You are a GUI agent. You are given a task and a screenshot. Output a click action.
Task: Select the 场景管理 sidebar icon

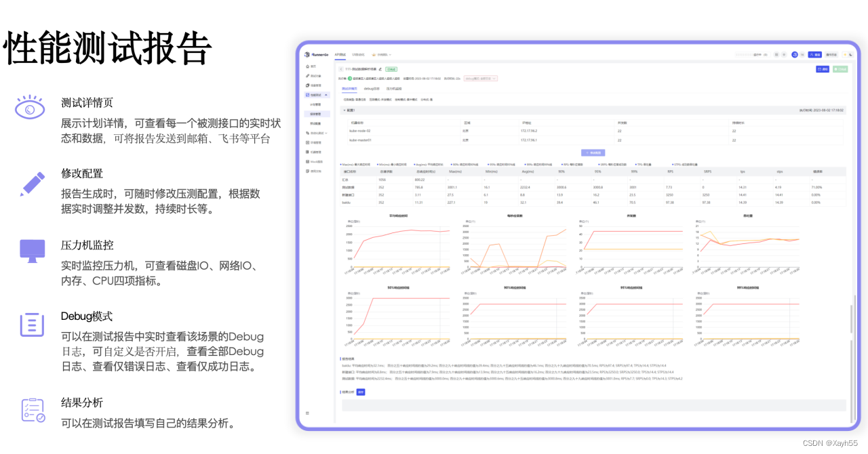(307, 86)
